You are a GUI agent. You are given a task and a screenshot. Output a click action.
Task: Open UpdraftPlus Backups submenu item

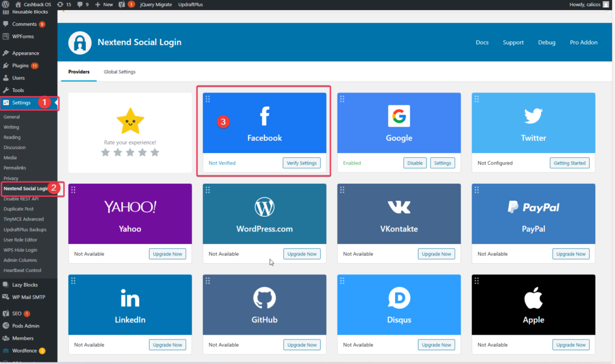pos(25,229)
